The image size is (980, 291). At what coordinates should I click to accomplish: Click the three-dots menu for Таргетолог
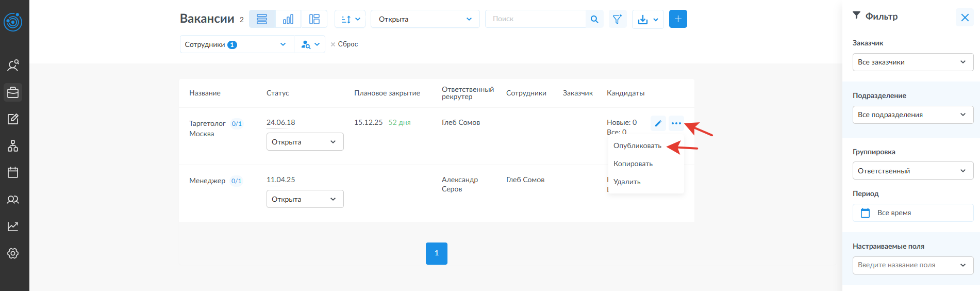676,123
